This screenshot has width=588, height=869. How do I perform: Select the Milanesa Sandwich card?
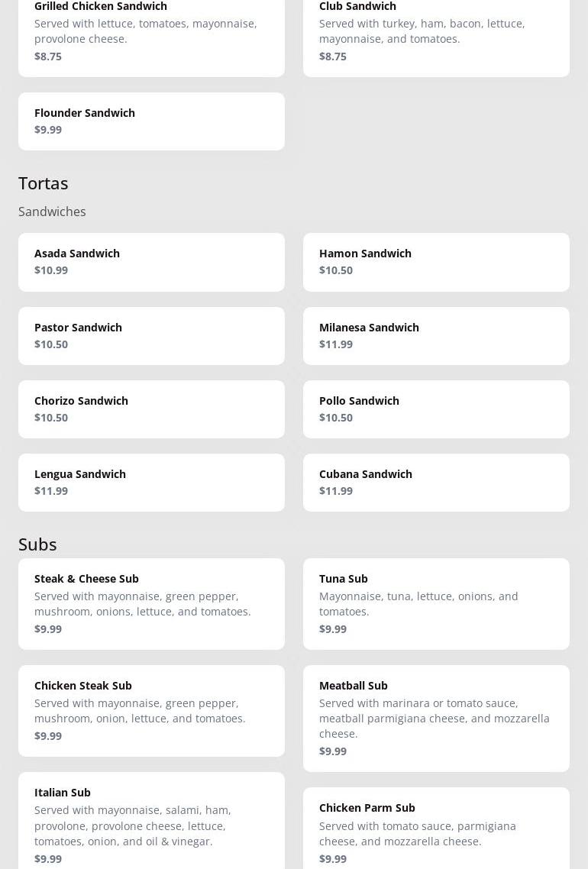coord(436,336)
